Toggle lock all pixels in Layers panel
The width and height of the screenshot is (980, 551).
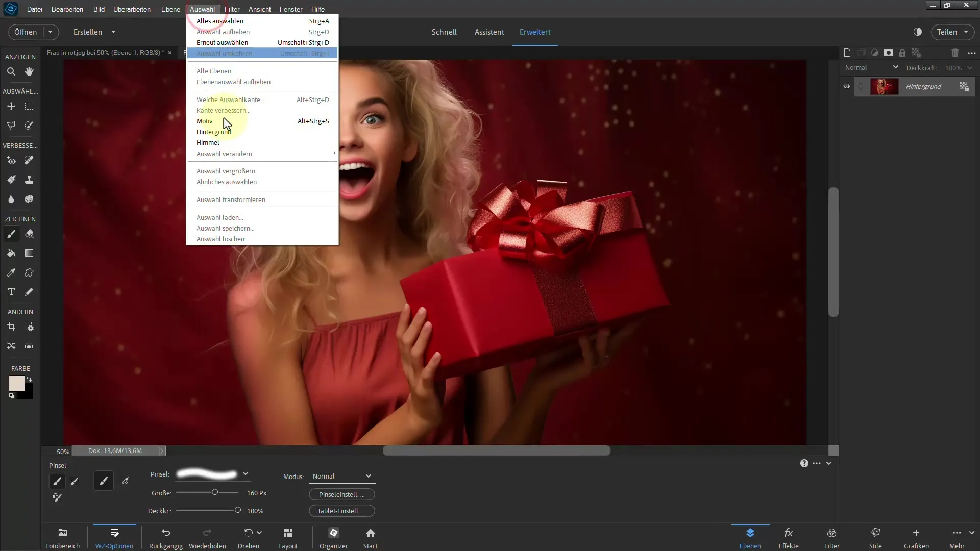click(902, 53)
